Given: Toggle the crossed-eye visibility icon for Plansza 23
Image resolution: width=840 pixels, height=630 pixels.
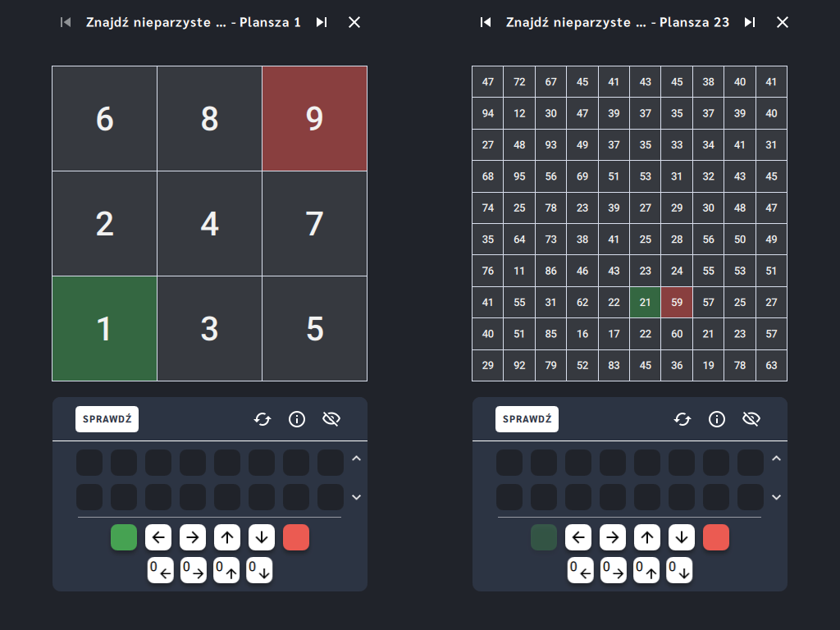Looking at the screenshot, I should pos(751,419).
